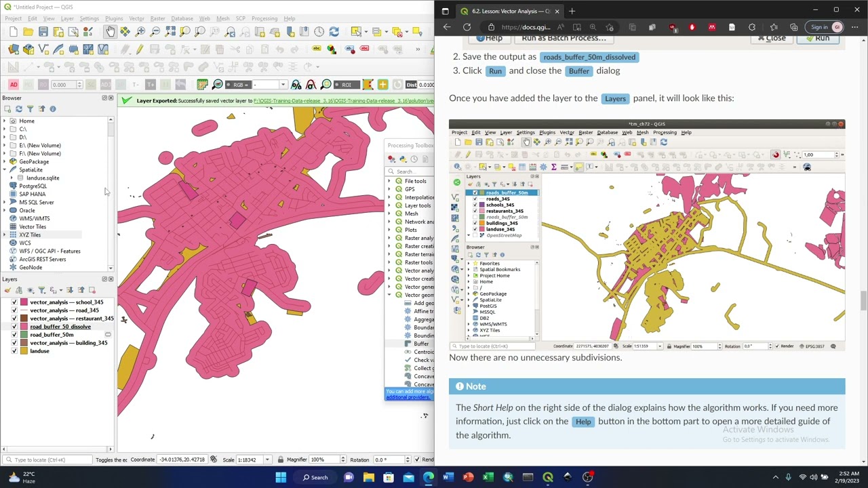This screenshot has height=488, width=868.
Task: Open a new browser tab with plus button
Action: click(x=572, y=11)
